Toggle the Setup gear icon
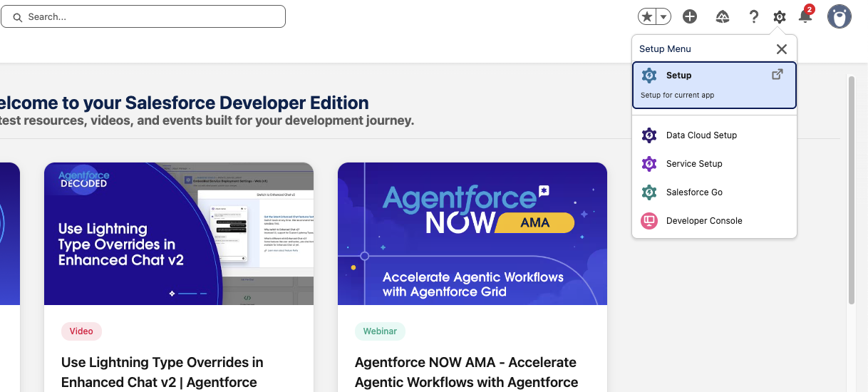The height and width of the screenshot is (392, 868). pyautogui.click(x=780, y=16)
